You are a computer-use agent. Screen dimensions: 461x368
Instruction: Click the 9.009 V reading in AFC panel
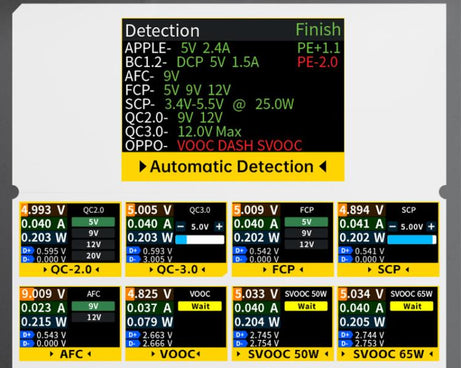click(43, 294)
